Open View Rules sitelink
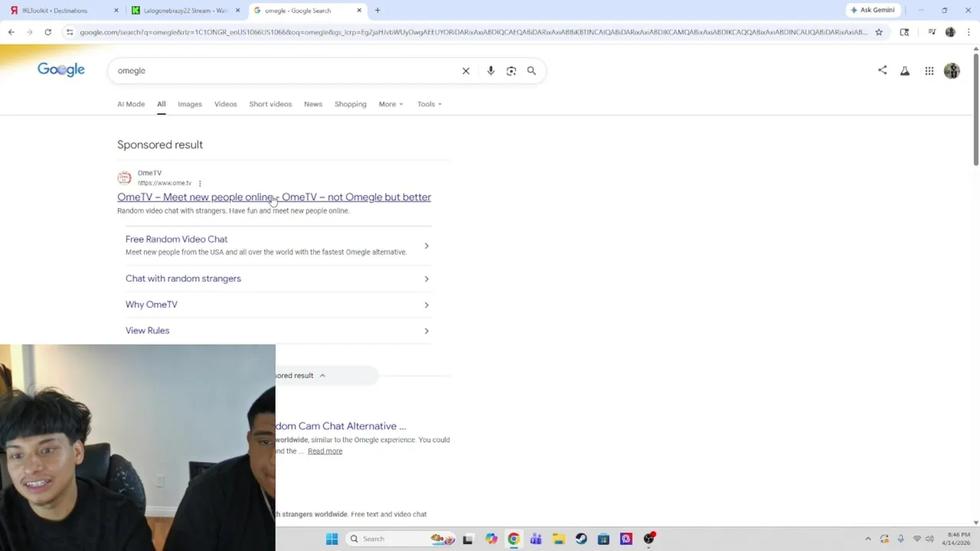Viewport: 980px width, 551px height. click(147, 331)
